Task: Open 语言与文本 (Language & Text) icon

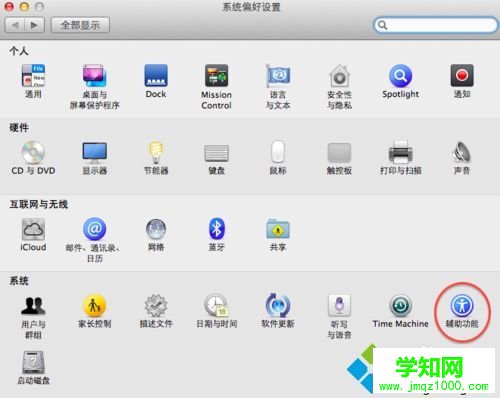Action: [278, 76]
